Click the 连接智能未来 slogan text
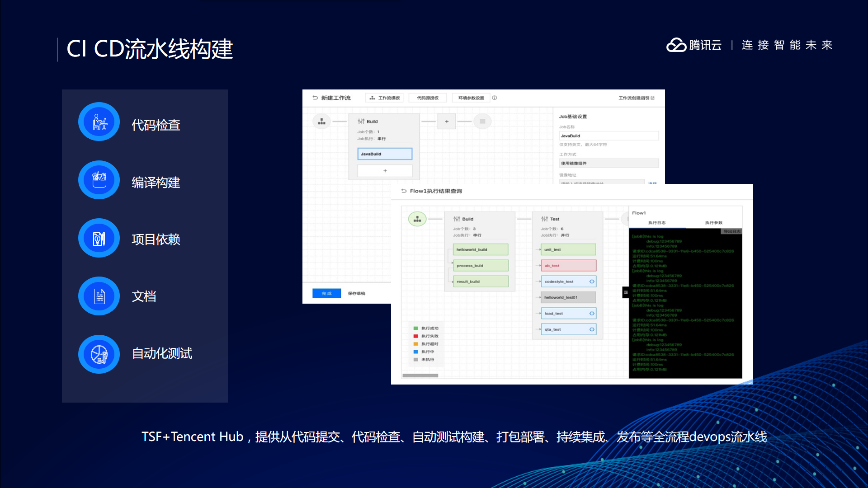The width and height of the screenshot is (868, 488). (x=787, y=45)
